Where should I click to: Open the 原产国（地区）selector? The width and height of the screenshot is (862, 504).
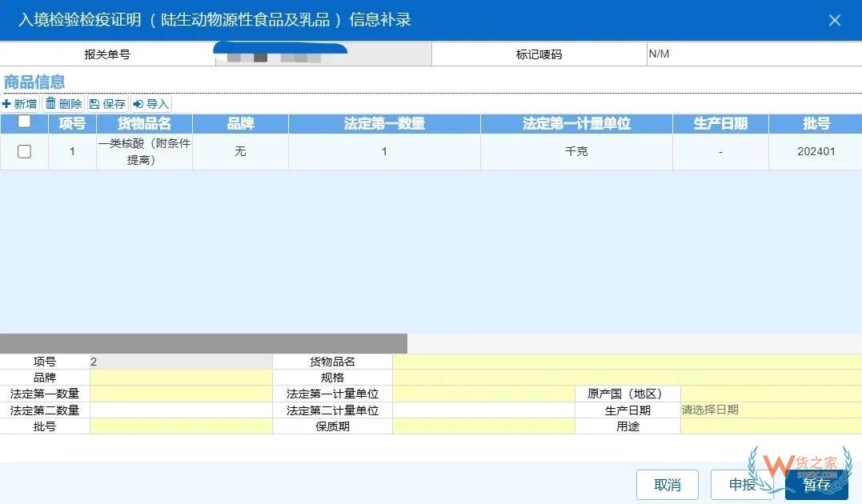768,394
